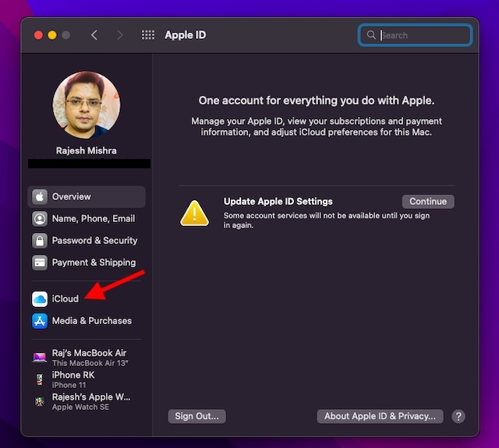Screen dimensions: 499x448
Task: Select Raj's MacBook Air device name
Action: [x=89, y=353]
